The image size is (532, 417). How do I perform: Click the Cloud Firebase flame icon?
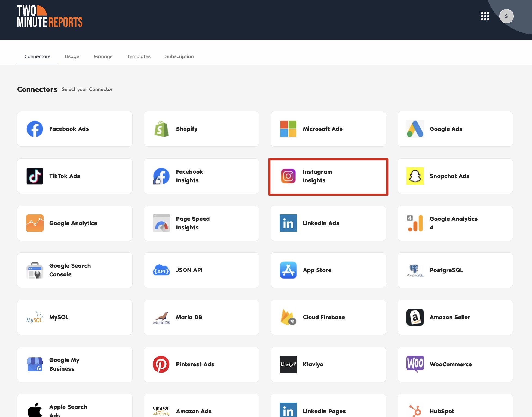pos(288,317)
